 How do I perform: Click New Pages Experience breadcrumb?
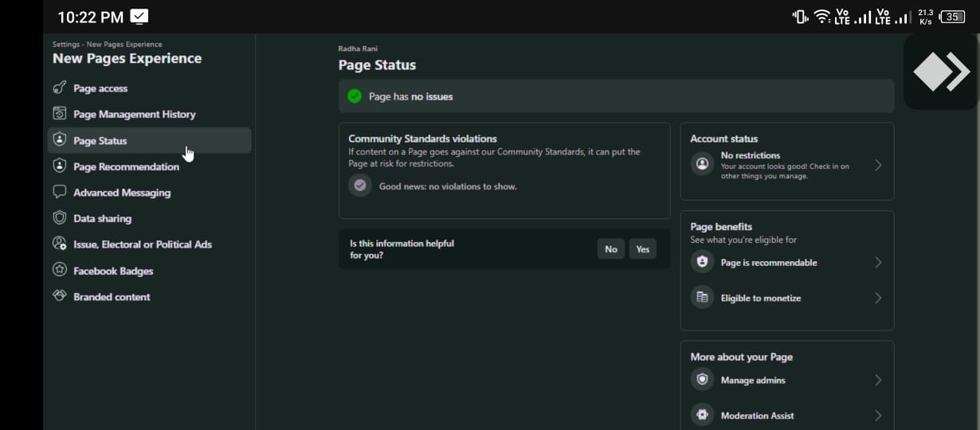124,45
